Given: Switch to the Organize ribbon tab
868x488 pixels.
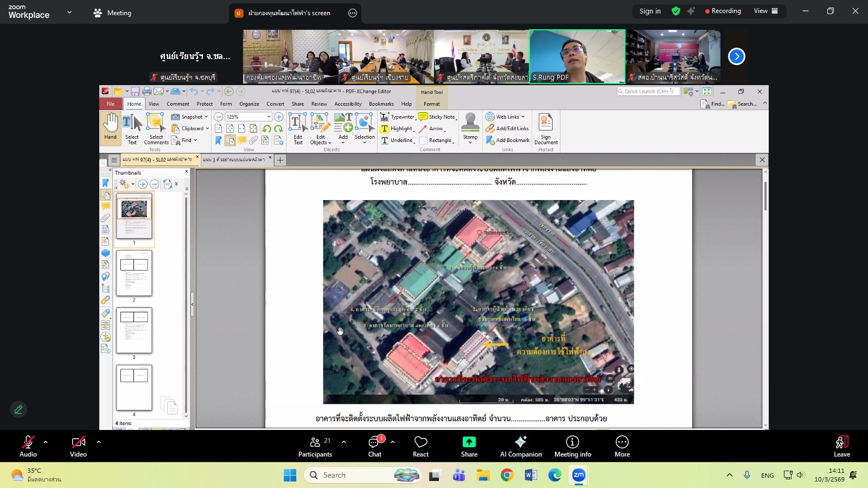Looking at the screenshot, I should point(249,104).
